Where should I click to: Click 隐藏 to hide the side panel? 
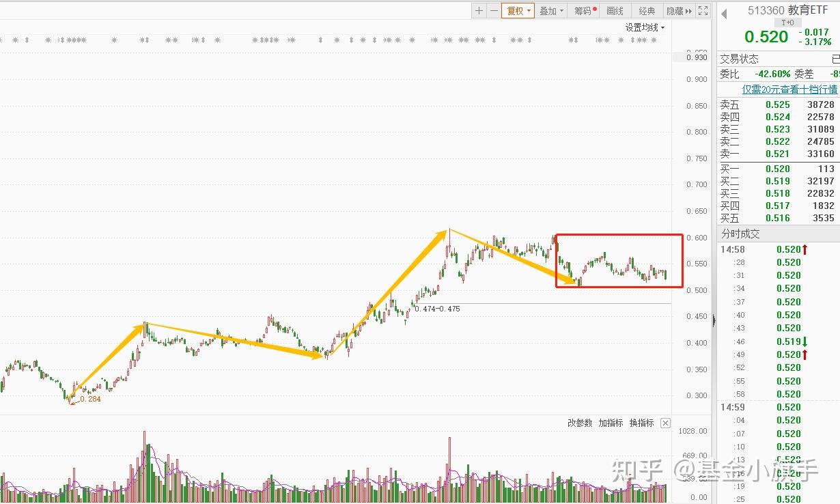click(x=679, y=10)
